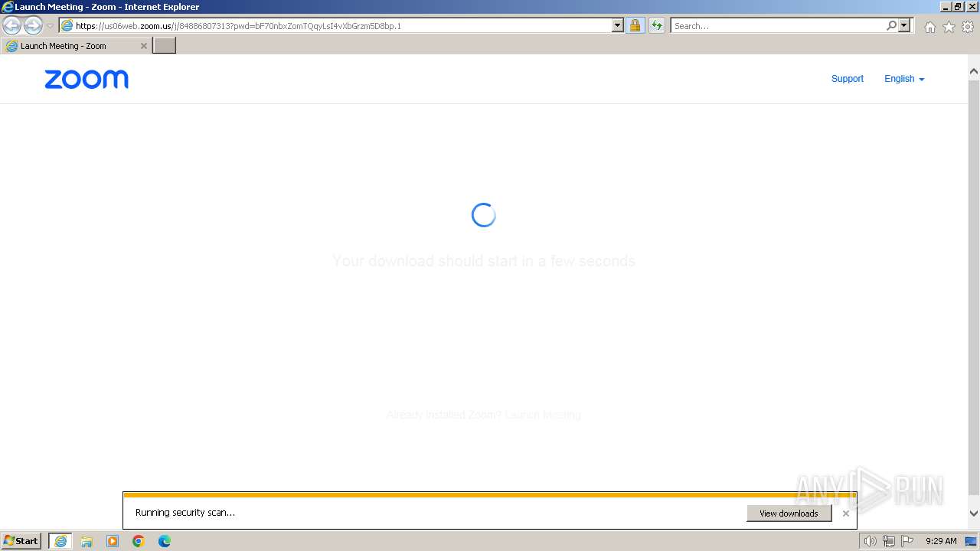Click the 9:29 AM clock
The image size is (980, 551).
point(941,541)
